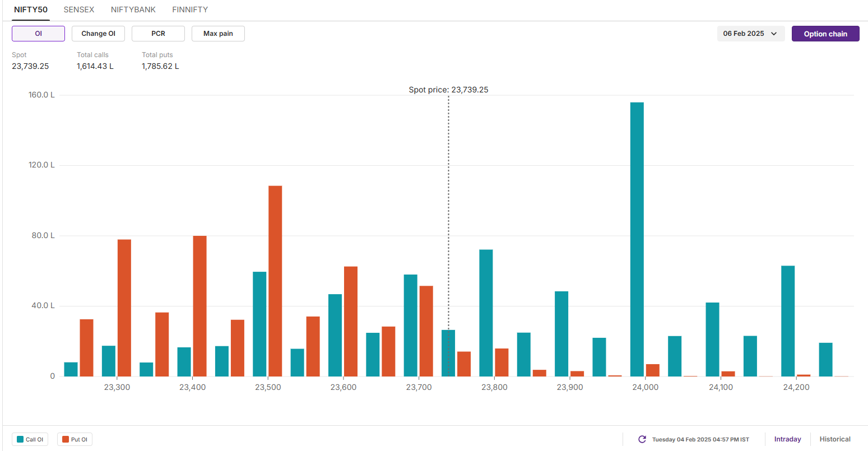The width and height of the screenshot is (868, 451).
Task: Switch to the NIFTY50 tab
Action: [31, 10]
